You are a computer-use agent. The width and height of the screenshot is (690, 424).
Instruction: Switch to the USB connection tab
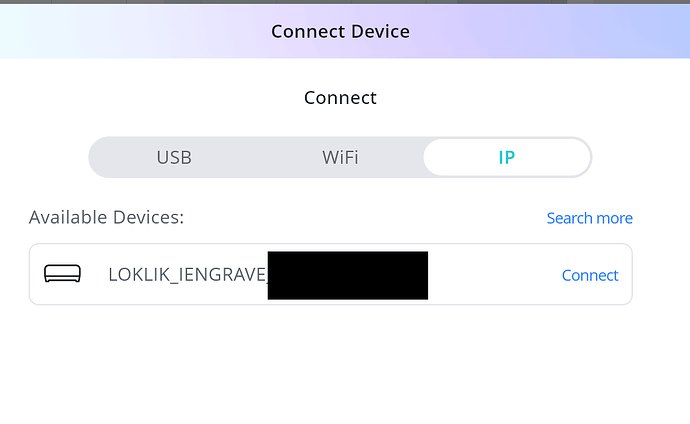click(x=174, y=157)
